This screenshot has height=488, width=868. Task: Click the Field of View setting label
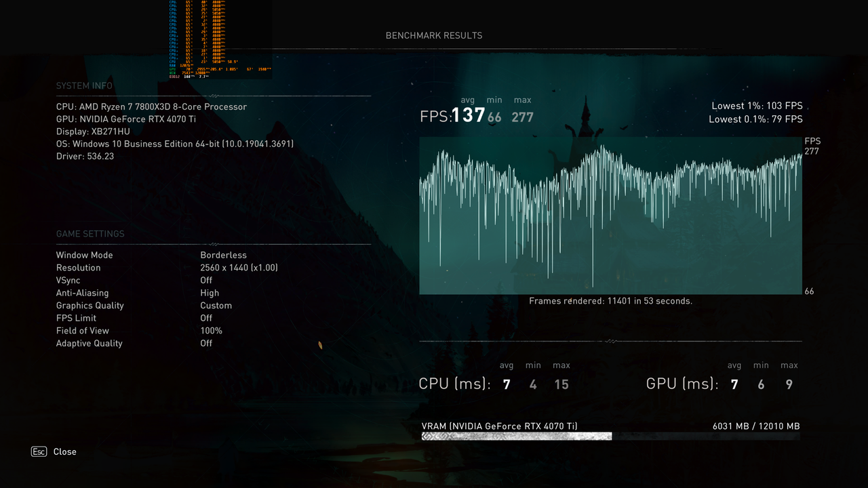82,331
